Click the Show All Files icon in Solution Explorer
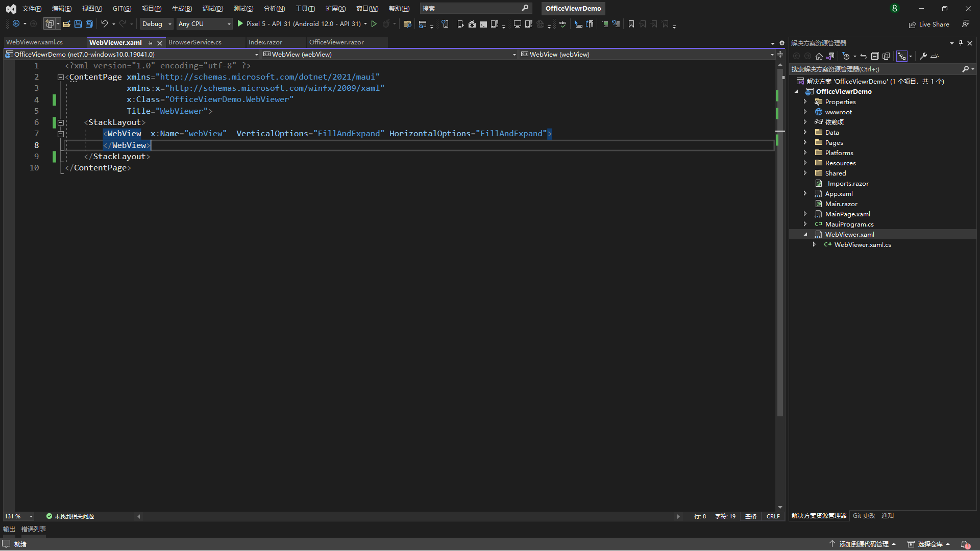The height and width of the screenshot is (551, 980). [x=886, y=56]
